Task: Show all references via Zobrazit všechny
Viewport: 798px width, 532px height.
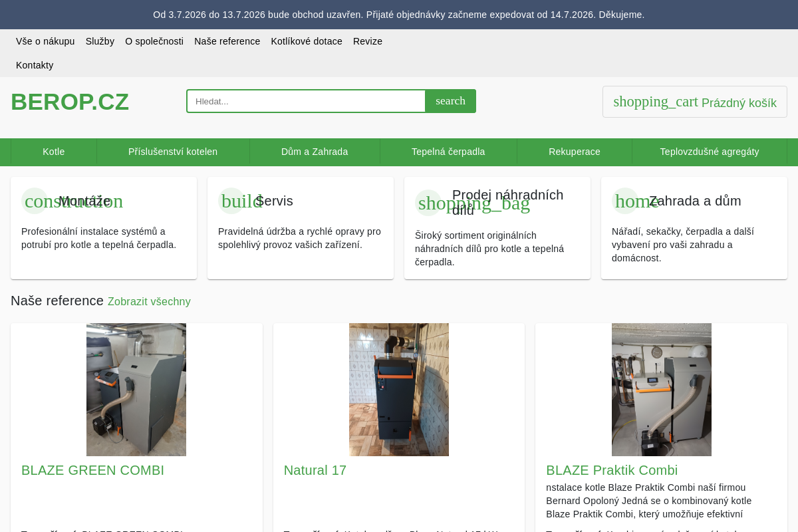Action: coord(149,301)
